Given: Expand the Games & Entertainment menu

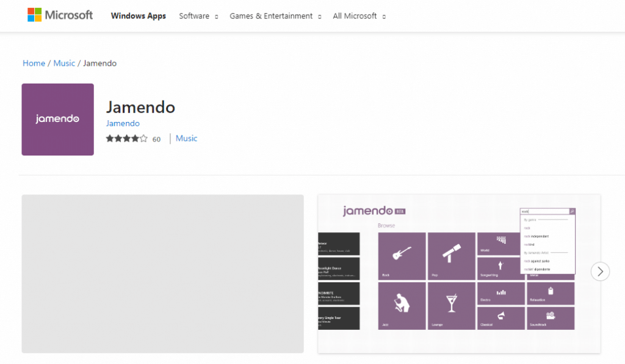Looking at the screenshot, I should pos(275,16).
